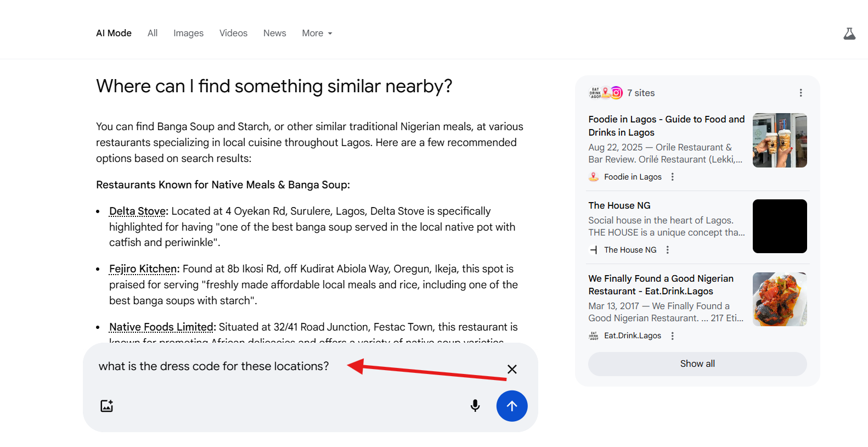The width and height of the screenshot is (868, 447).
Task: Open options beside Eat.Drink.Lagos source
Action: 672,336
